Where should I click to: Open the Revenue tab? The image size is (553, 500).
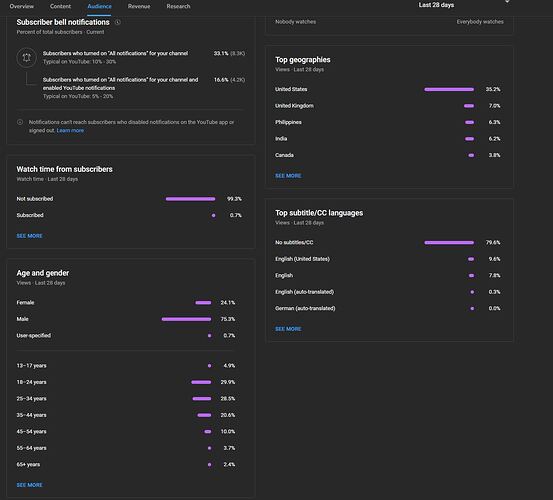point(139,6)
